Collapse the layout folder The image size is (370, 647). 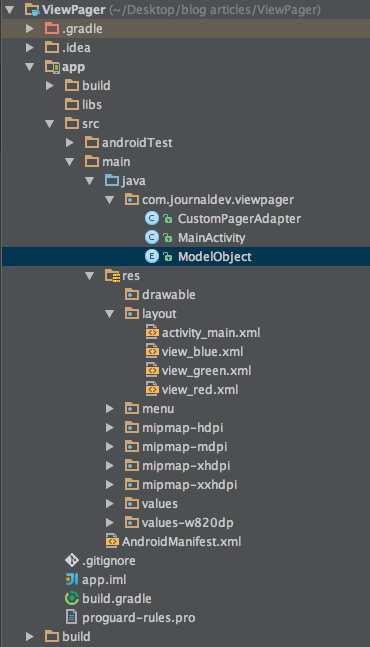pyautogui.click(x=110, y=314)
